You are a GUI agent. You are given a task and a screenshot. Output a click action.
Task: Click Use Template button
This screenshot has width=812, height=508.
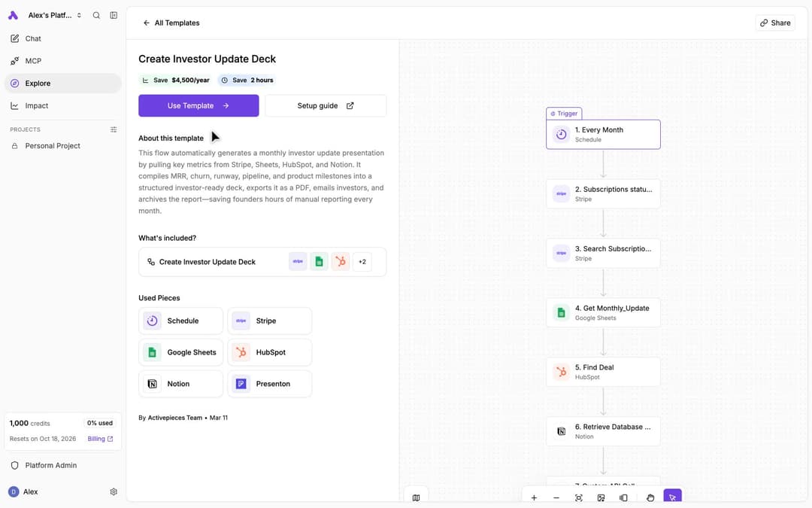pyautogui.click(x=198, y=106)
